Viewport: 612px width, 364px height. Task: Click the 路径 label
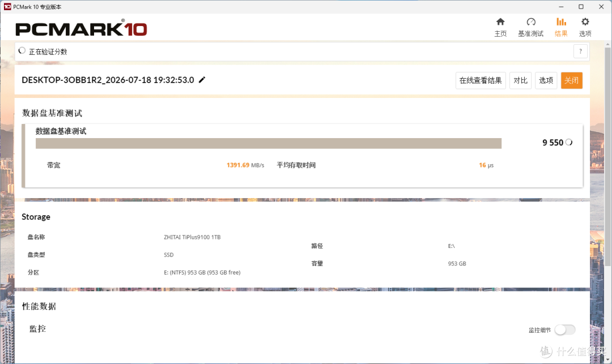pyautogui.click(x=317, y=246)
